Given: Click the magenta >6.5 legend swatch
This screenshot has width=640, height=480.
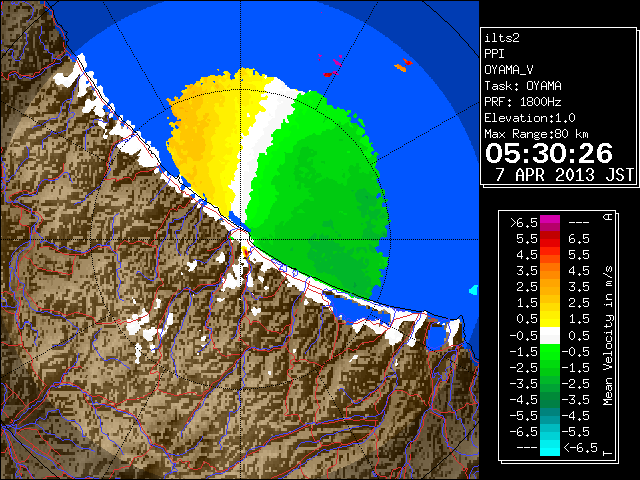Looking at the screenshot, I should point(550,223).
